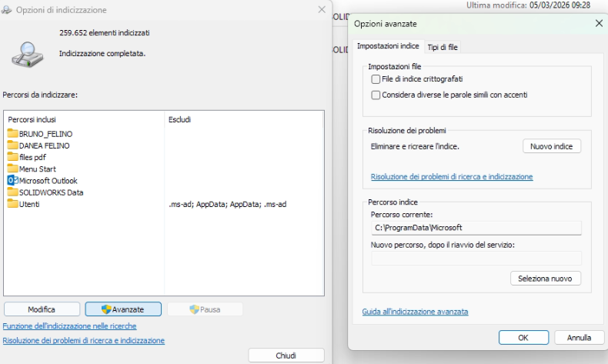608x364 pixels.
Task: Select BRUNO_FELINO text in list
Action: (x=45, y=134)
